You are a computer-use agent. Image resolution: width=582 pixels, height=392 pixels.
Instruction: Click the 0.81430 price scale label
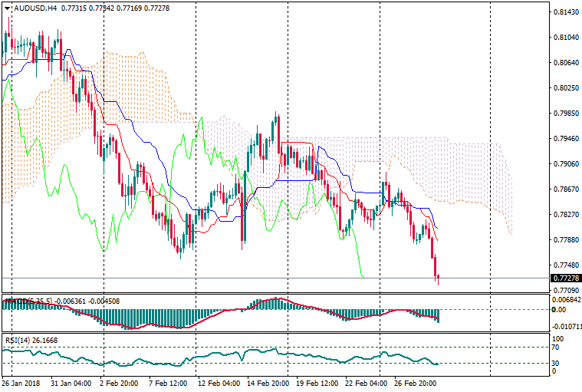565,12
